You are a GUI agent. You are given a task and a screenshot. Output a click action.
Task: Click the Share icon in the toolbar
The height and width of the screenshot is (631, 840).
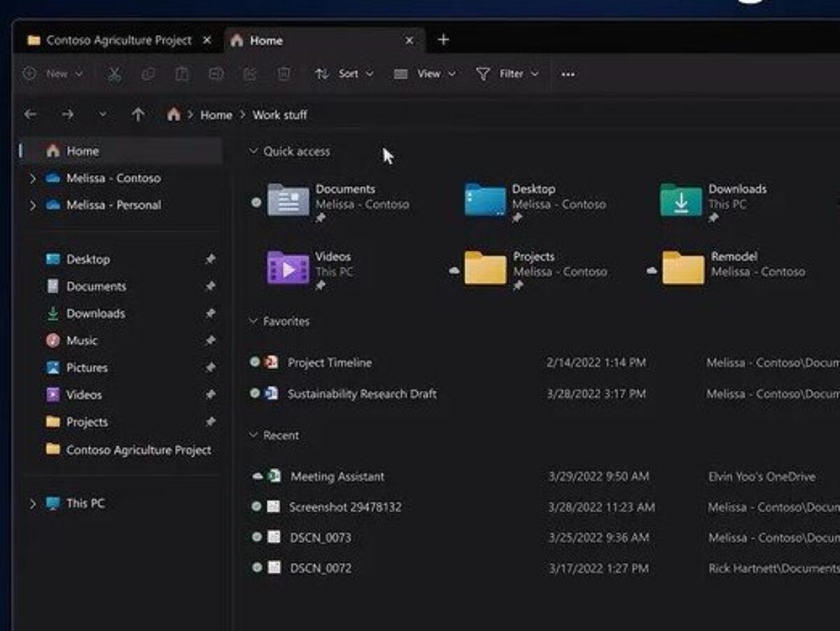click(250, 74)
